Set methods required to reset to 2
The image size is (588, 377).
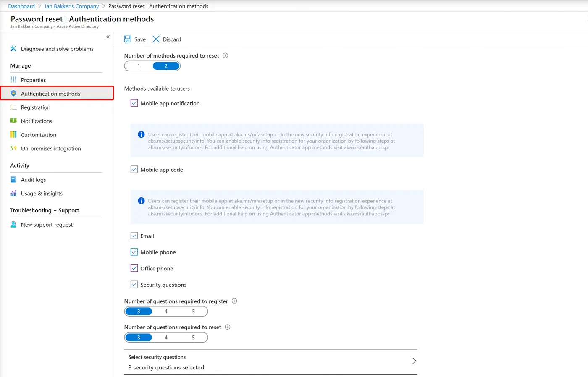click(x=166, y=66)
